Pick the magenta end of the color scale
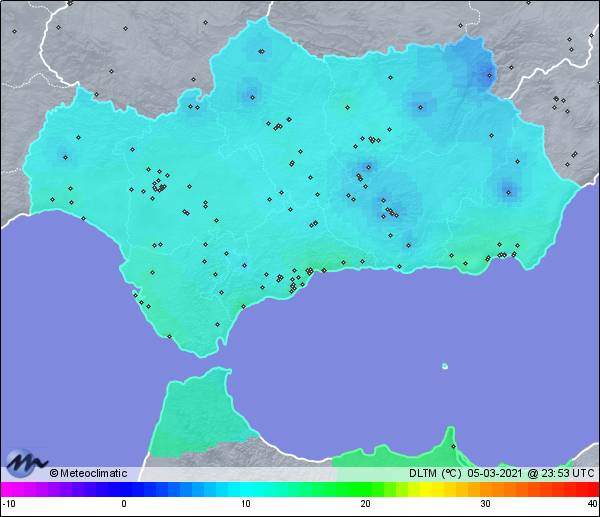 coord(8,489)
